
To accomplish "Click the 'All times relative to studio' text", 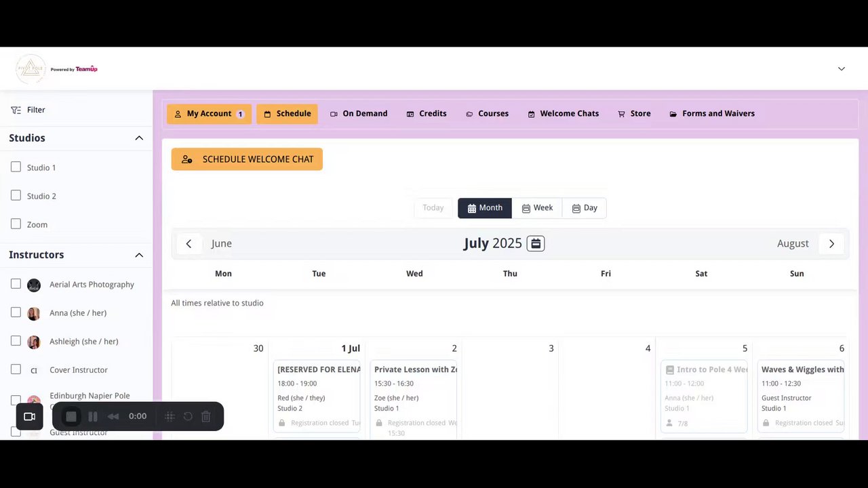I will (217, 303).
